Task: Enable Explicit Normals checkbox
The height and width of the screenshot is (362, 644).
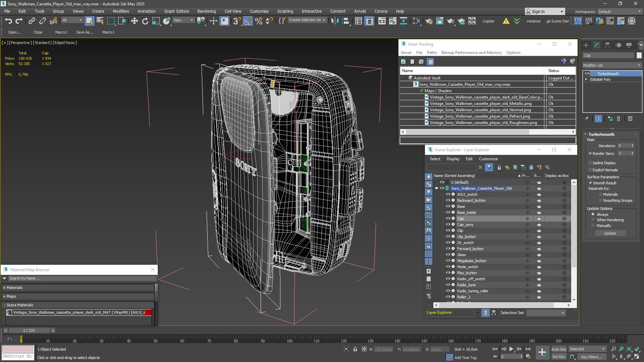Action: (590, 170)
